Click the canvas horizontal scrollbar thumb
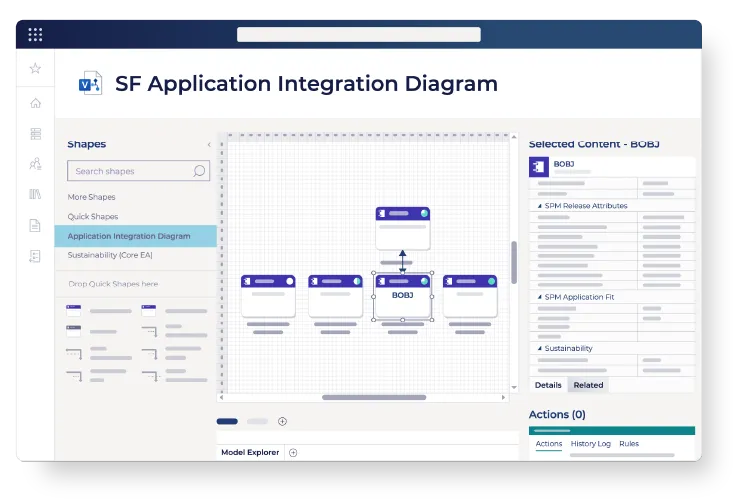733x501 pixels. pyautogui.click(x=374, y=398)
